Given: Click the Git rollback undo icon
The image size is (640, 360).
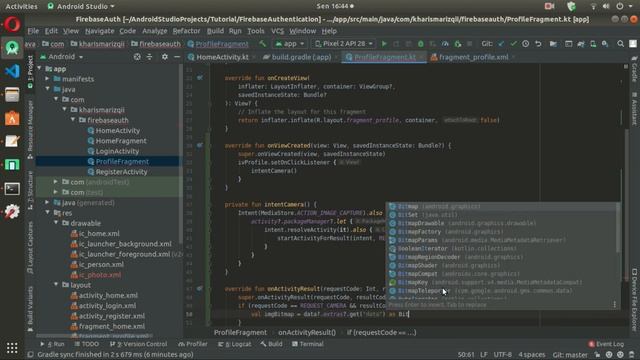Looking at the screenshot, I should tap(538, 44).
